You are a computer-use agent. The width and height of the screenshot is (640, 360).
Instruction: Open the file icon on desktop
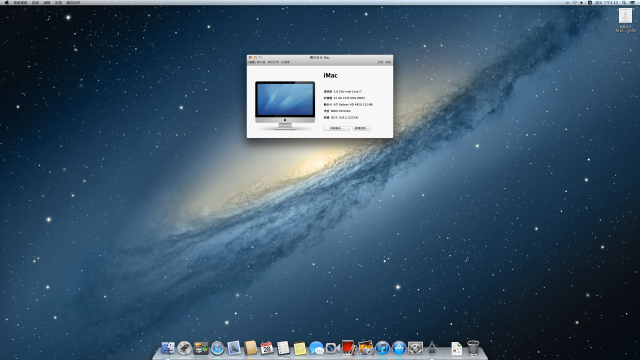pos(625,16)
